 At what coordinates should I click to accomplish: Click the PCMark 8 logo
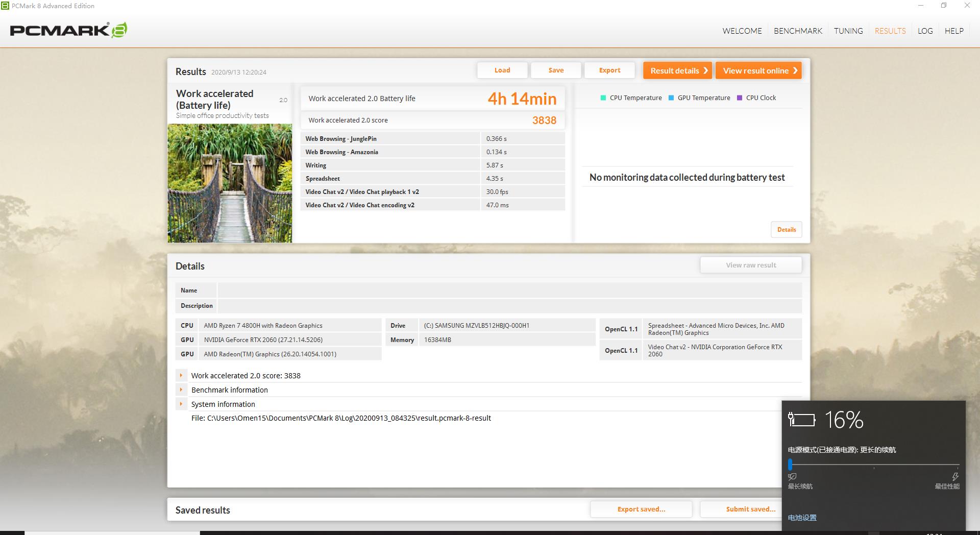click(68, 31)
